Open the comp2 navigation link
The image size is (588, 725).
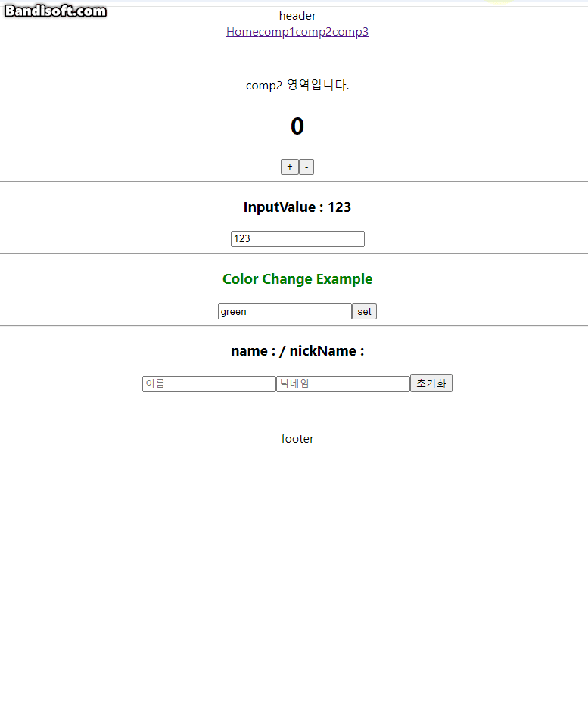[x=313, y=32]
